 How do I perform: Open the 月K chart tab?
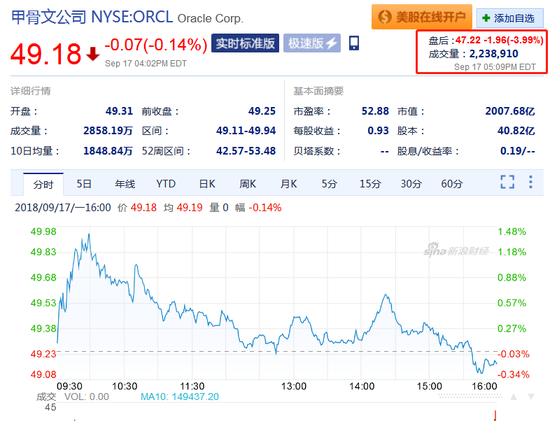(289, 184)
